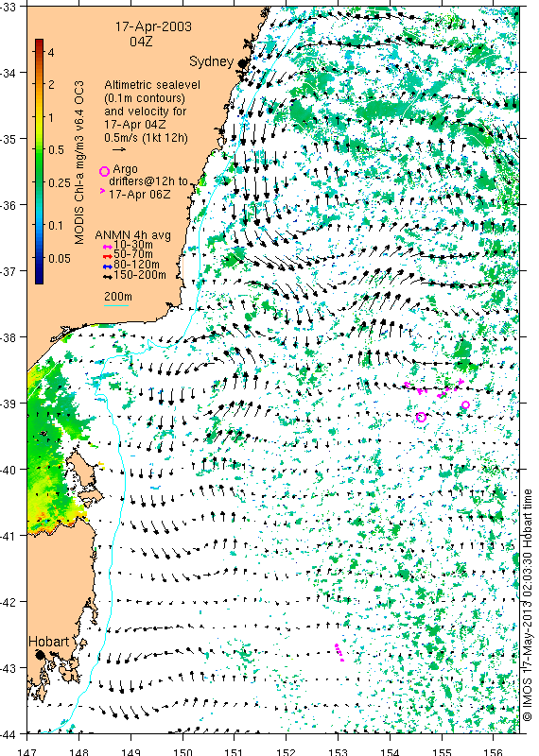
Task: Click the magenta Argo circle legend symbol
Action: (104, 171)
